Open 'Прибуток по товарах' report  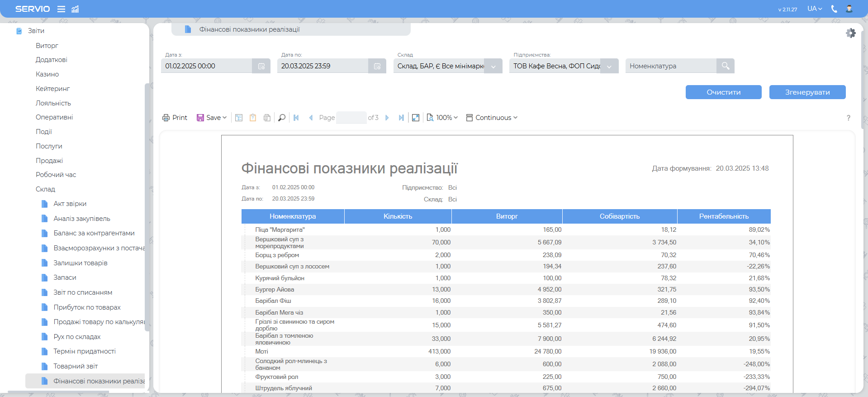(87, 307)
